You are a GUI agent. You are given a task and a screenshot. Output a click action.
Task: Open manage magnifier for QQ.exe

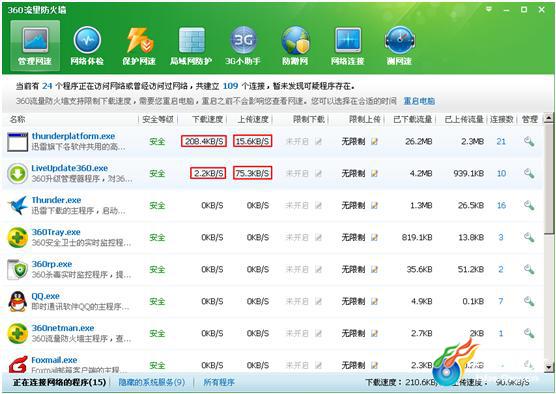[529, 301]
